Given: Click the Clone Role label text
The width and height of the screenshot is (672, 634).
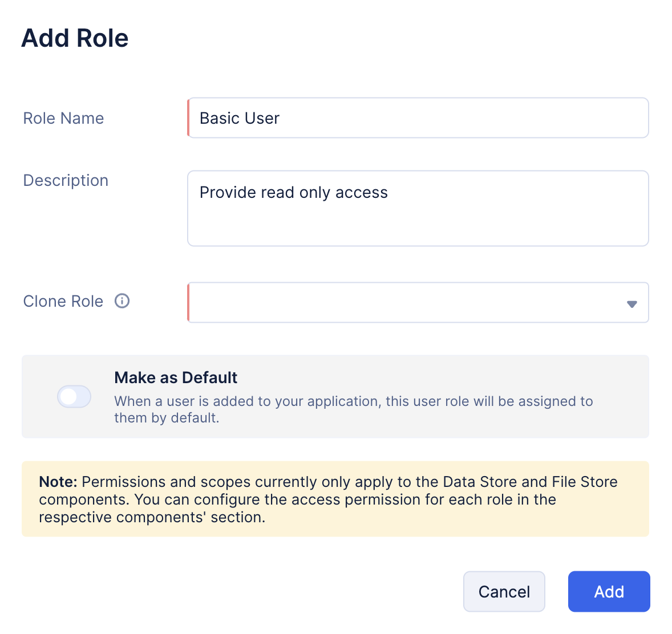Looking at the screenshot, I should 63,301.
